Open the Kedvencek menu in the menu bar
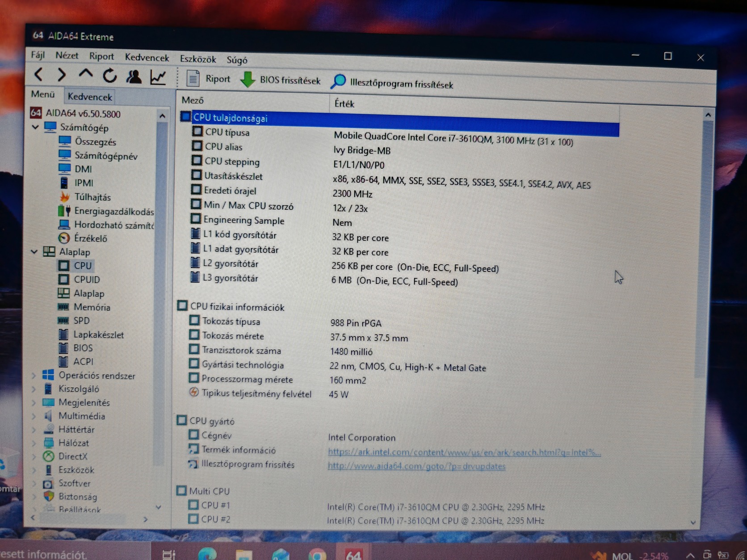Viewport: 747px width, 560px height. (147, 58)
